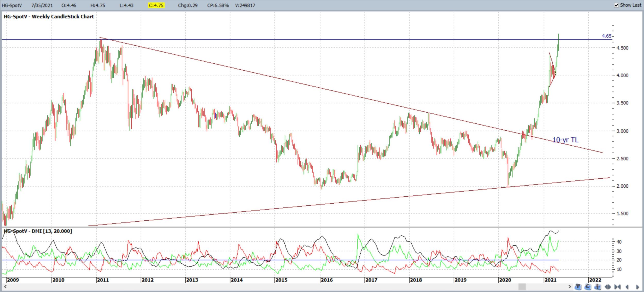Screen dimensions: 644x292
Task: Click the shift chart left triangle
Action: 627,287
